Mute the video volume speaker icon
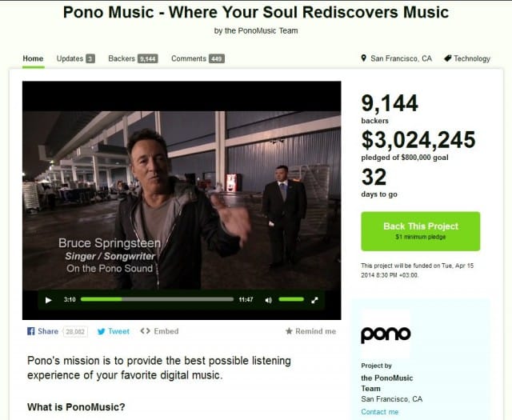The width and height of the screenshot is (512, 420). pyautogui.click(x=269, y=300)
